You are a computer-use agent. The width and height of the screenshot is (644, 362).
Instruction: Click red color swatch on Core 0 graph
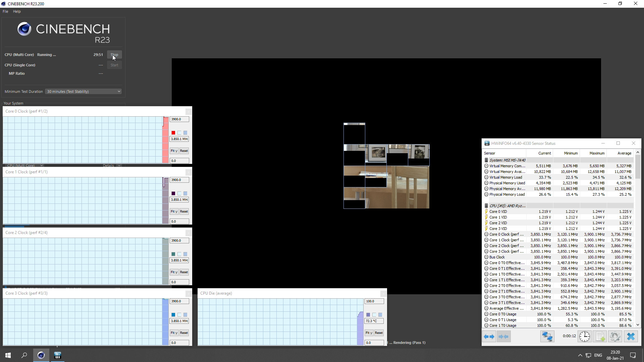173,133
